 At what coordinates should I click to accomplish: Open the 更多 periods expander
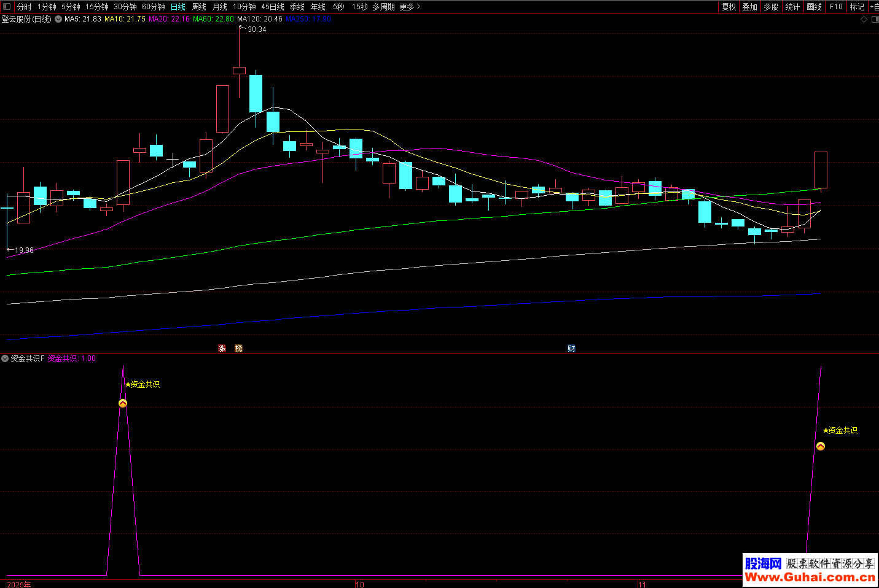pyautogui.click(x=410, y=7)
